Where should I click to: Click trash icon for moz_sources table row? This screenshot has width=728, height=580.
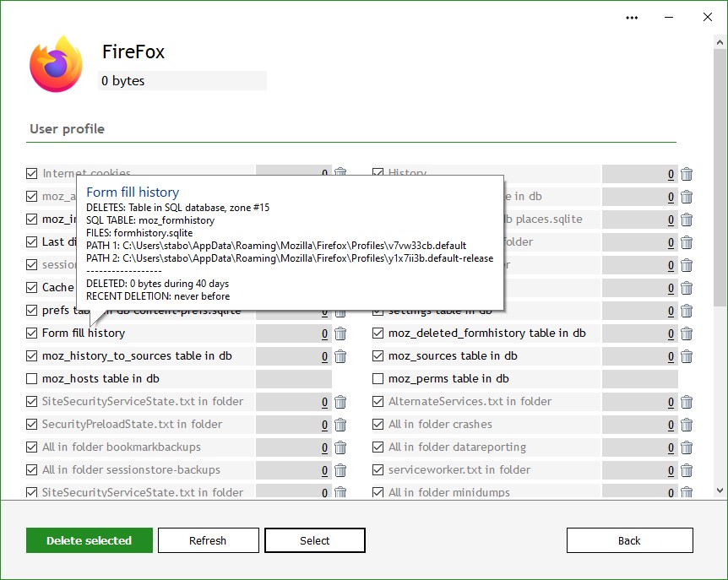687,356
